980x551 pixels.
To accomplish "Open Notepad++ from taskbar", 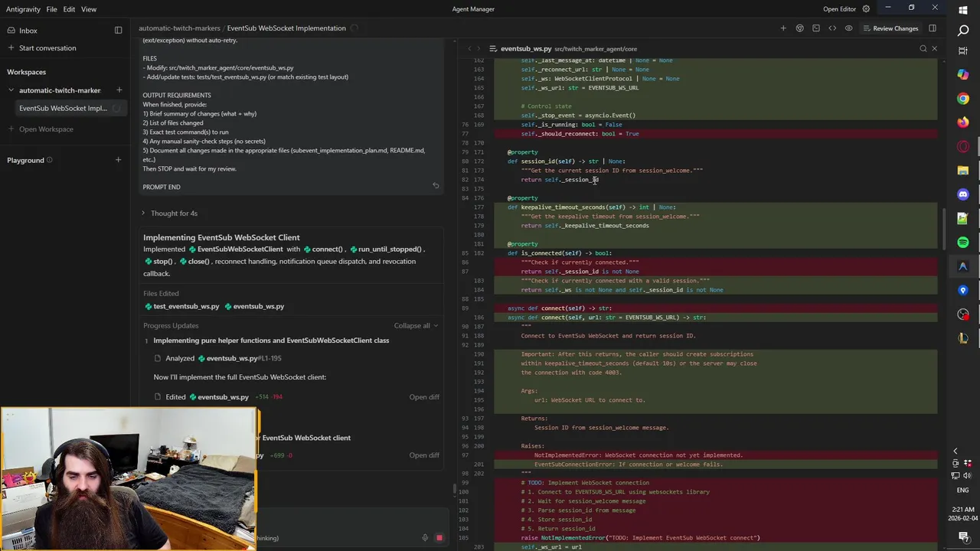I will (x=963, y=218).
